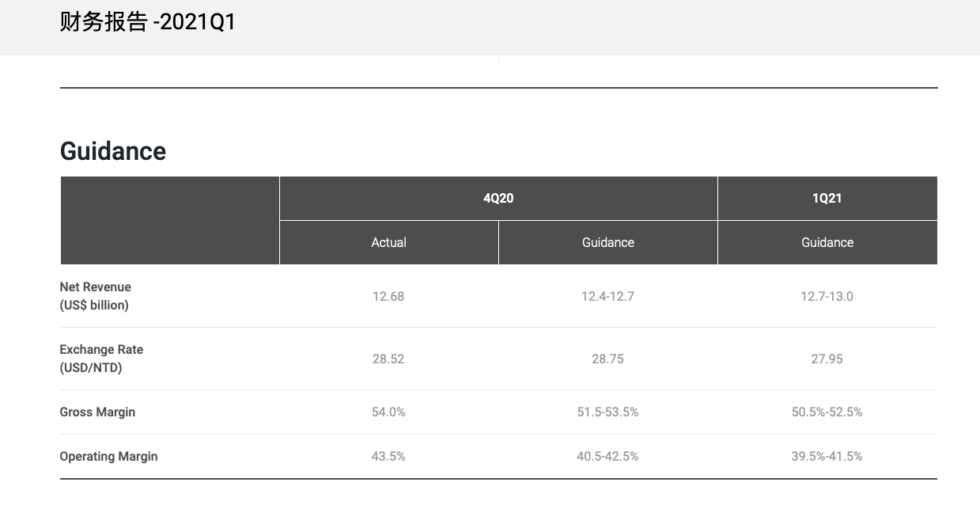Select the 12.4-12.7 revenue guidance cell
The image size is (980, 505).
(x=607, y=296)
